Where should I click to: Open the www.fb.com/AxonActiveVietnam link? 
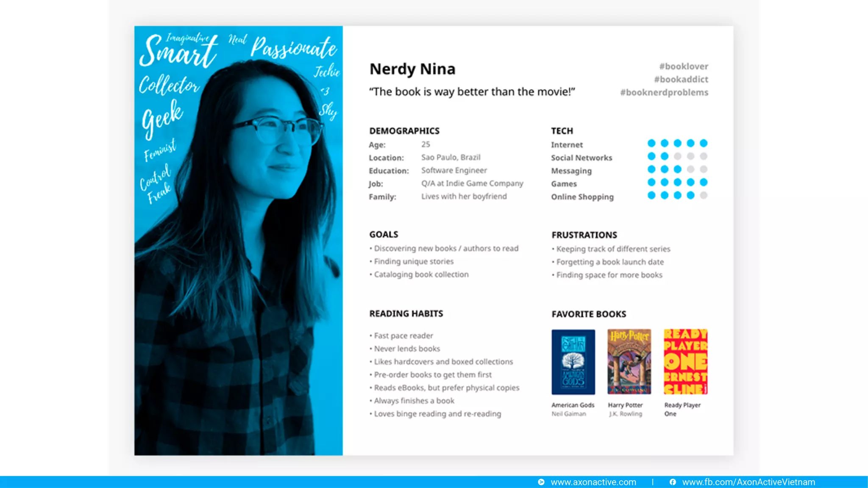(x=748, y=482)
